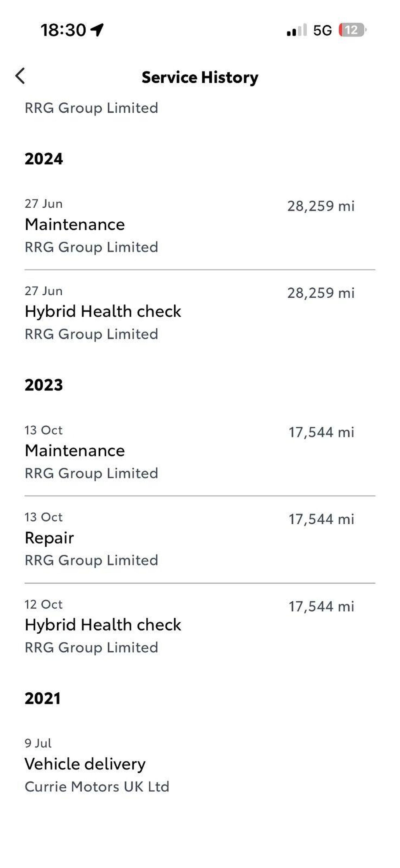Tap the 2024 year heading
The height and width of the screenshot is (868, 400).
coord(44,159)
